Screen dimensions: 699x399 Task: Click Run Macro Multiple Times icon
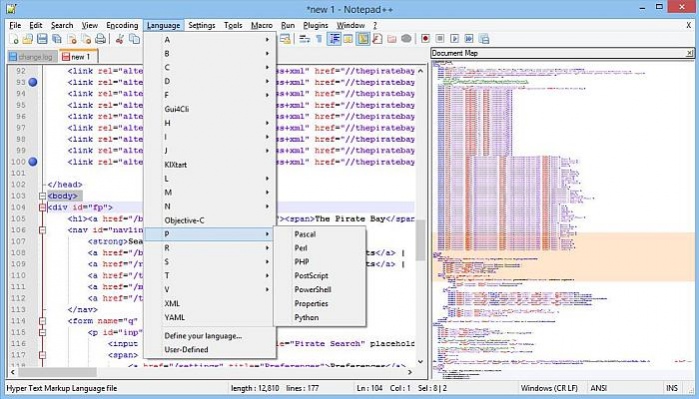click(469, 39)
